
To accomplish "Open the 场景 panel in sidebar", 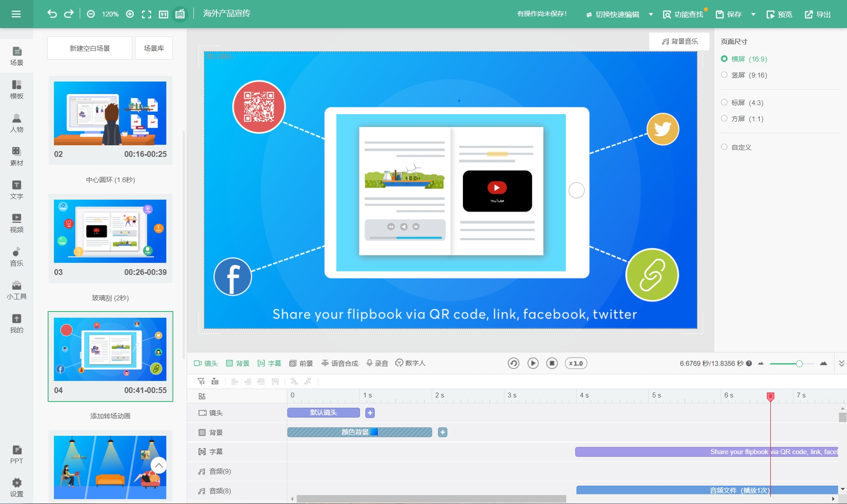I will (16, 57).
